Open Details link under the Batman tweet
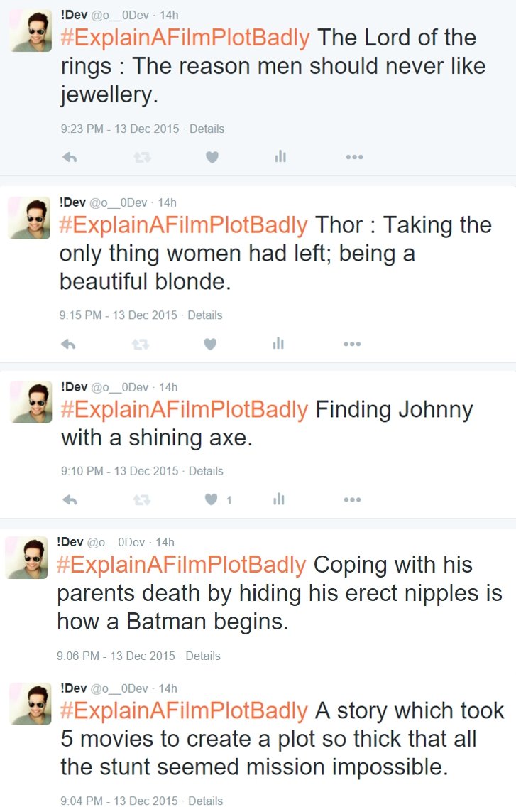This screenshot has width=516, height=812. tap(203, 656)
